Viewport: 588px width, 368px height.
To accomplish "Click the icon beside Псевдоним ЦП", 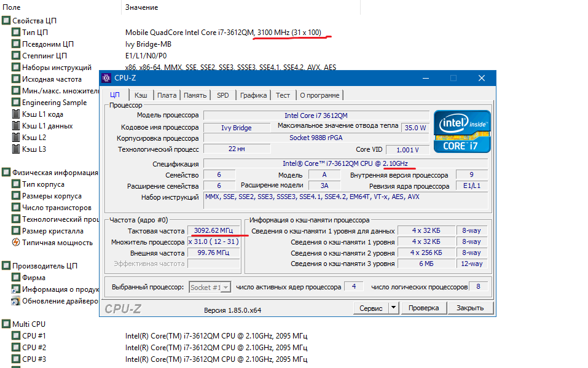I will pos(16,44).
